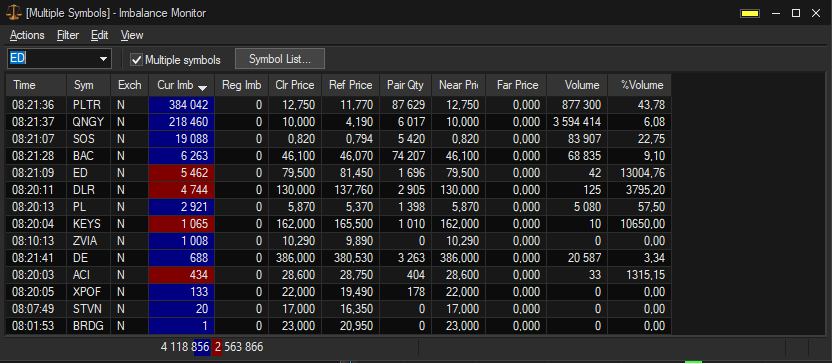
Task: Open the Edit menu
Action: pyautogui.click(x=99, y=35)
